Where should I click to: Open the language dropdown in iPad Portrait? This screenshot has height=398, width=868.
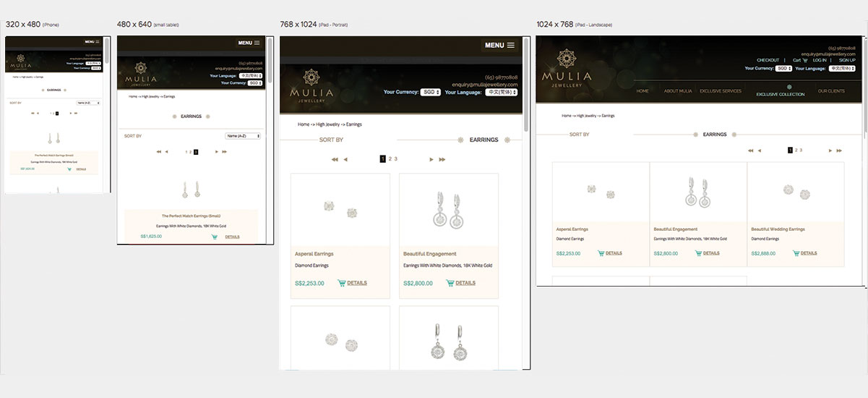point(502,93)
